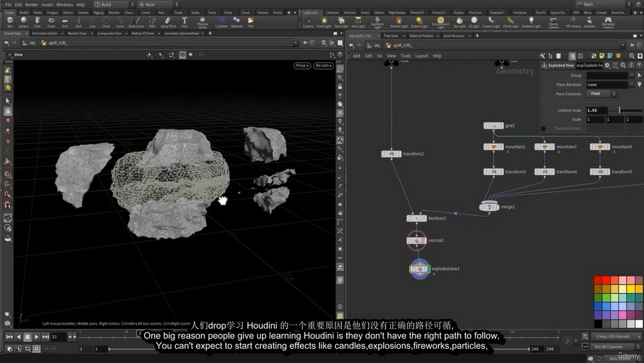
Task: Pick the bright red color swatch
Action: tap(606, 280)
